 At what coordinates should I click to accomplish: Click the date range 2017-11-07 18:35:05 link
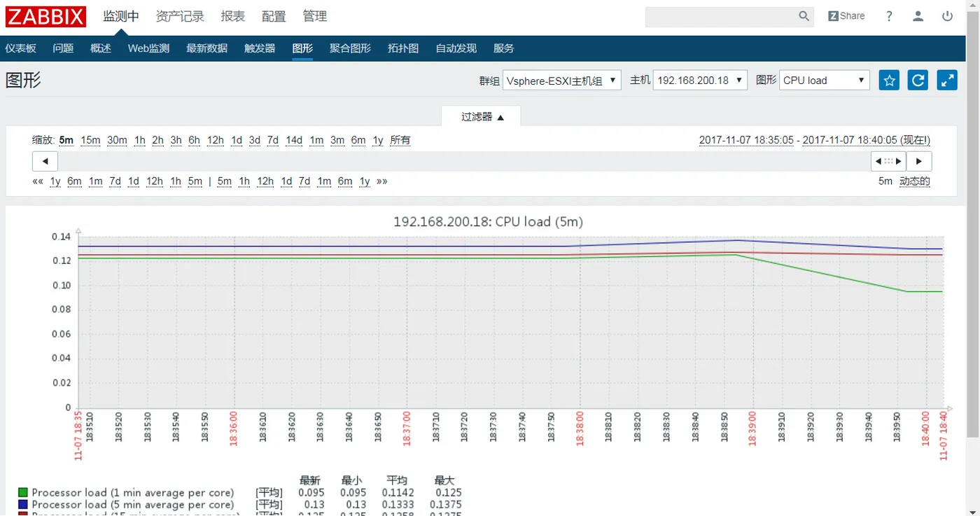746,140
